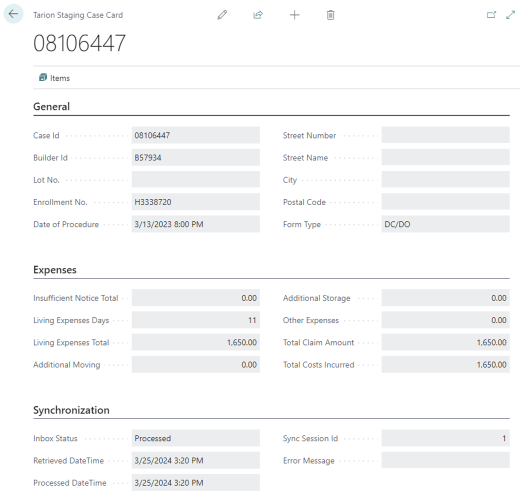Expand page with diagonal arrows icon
Viewport: 520px width, 497px height.
point(510,15)
